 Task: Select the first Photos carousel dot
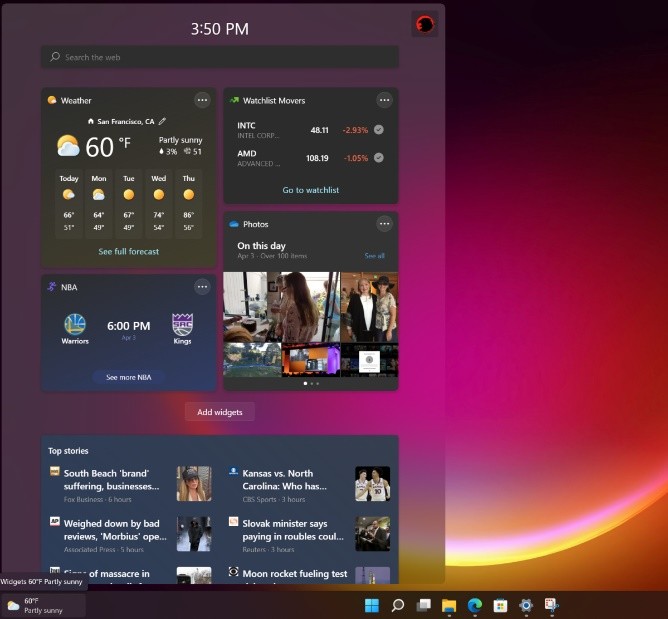pyautogui.click(x=305, y=383)
